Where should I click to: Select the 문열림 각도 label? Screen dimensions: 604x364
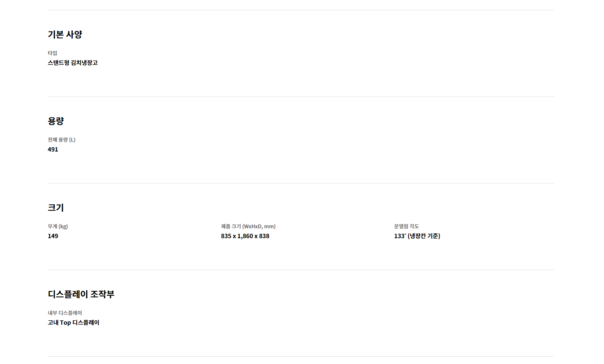407,226
